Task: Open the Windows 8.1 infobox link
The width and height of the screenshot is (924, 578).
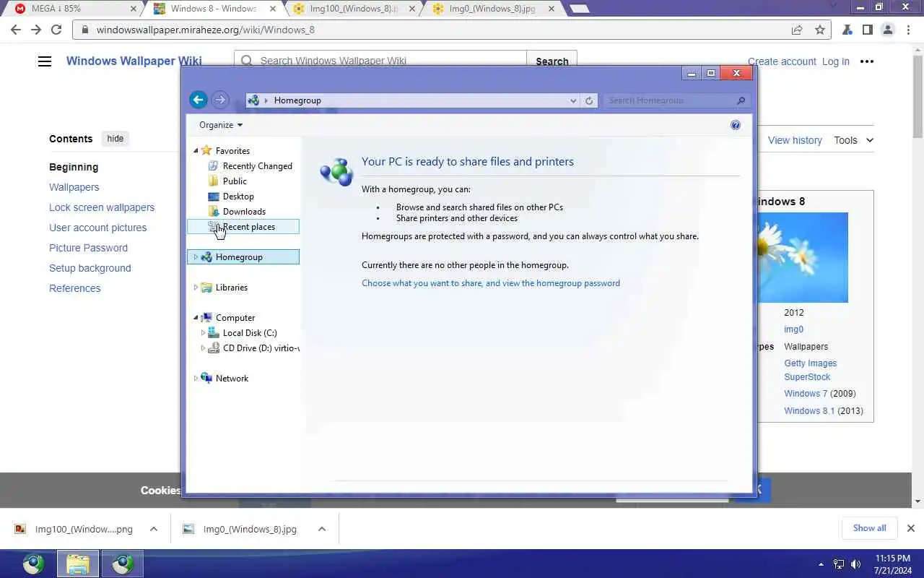Action: click(x=809, y=411)
